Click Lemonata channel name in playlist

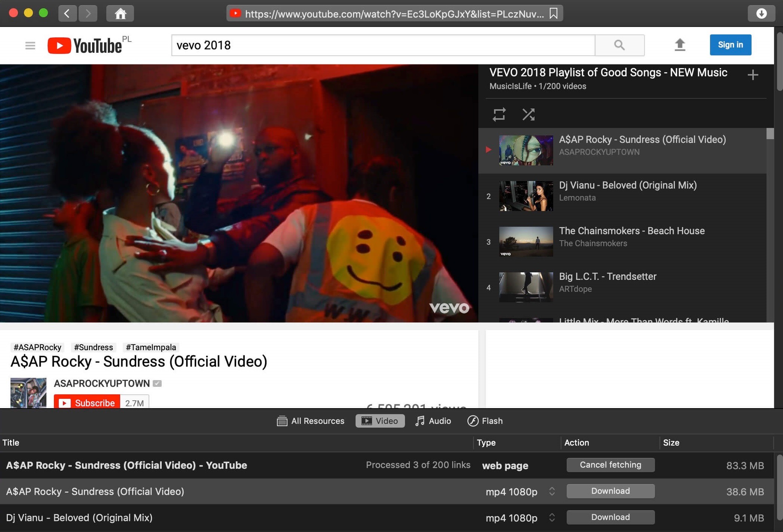pos(577,198)
